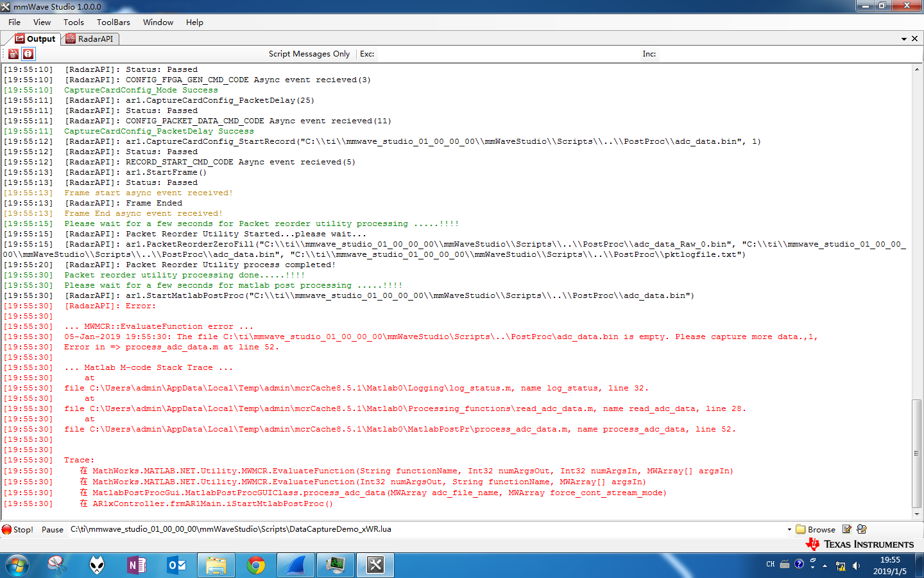The width and height of the screenshot is (924, 578).
Task: Open the Window menu
Action: pyautogui.click(x=158, y=22)
